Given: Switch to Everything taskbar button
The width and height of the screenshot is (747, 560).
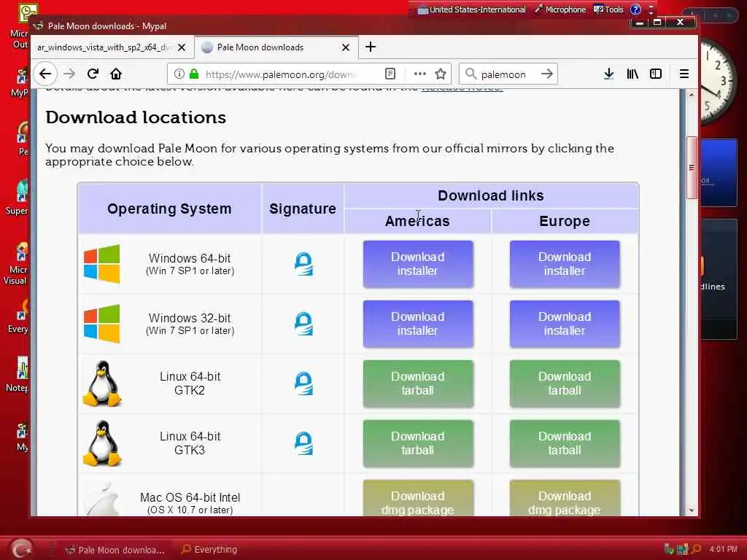Looking at the screenshot, I should [x=209, y=550].
